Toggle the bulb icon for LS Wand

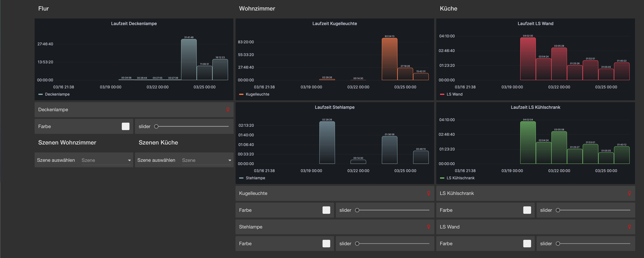click(x=630, y=227)
